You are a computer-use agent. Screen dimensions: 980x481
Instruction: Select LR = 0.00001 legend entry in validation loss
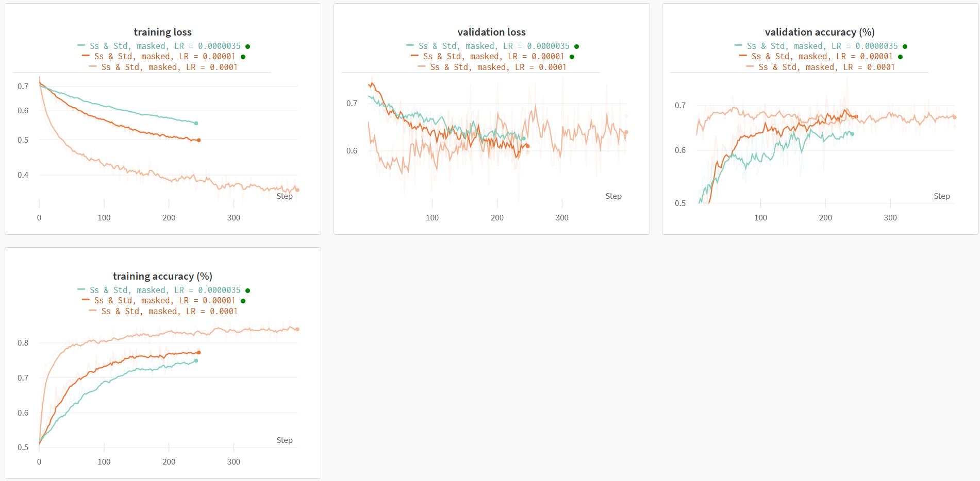(494, 56)
